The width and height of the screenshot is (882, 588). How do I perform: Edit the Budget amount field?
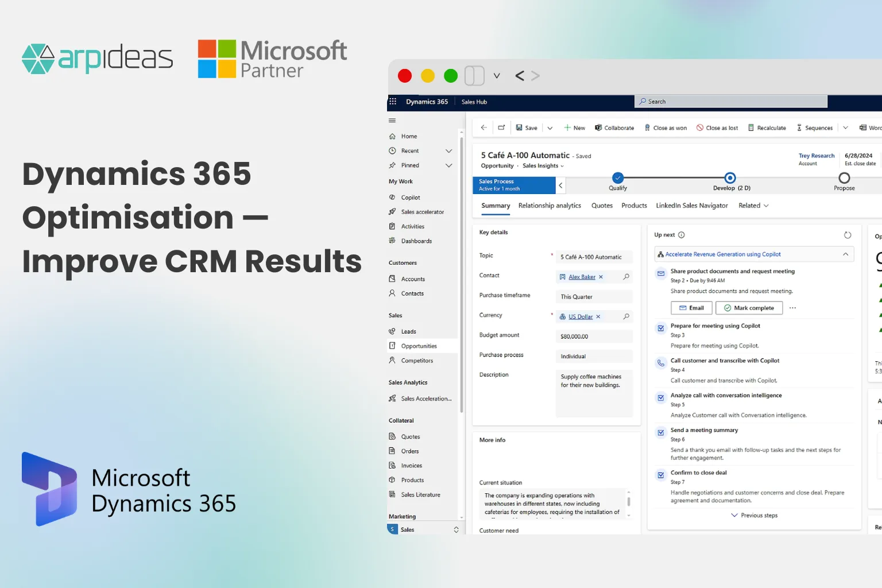594,336
